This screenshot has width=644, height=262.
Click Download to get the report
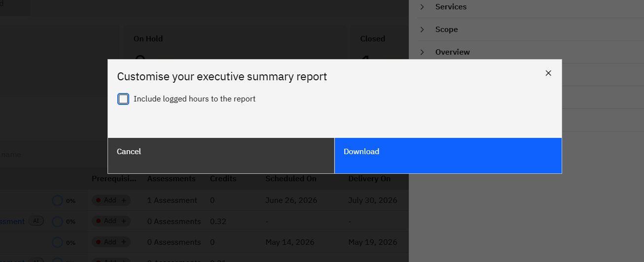point(448,156)
